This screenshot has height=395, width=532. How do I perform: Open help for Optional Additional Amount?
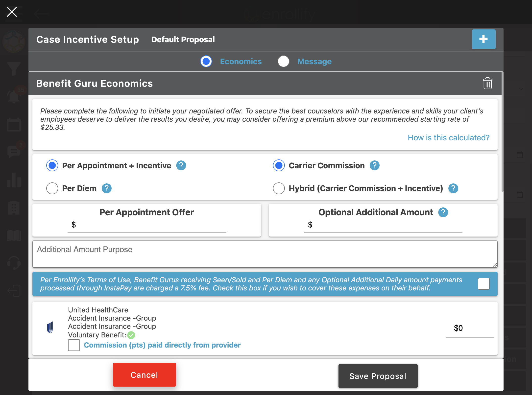point(443,212)
